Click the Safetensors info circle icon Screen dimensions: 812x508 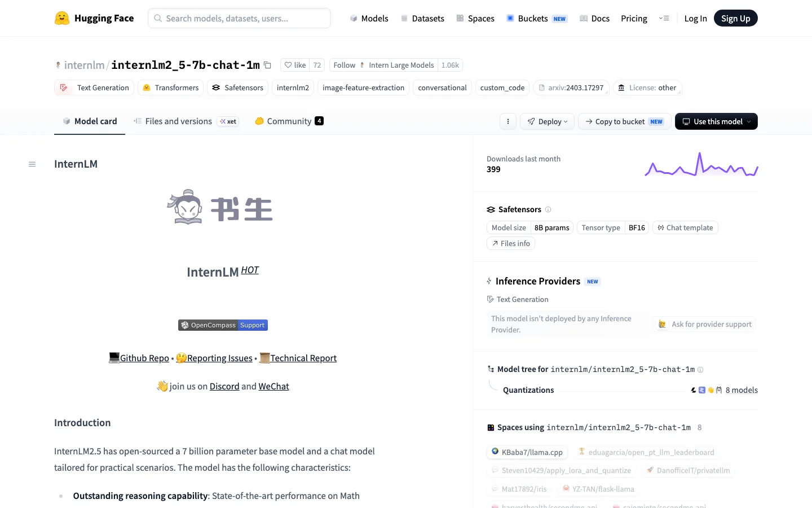(548, 209)
